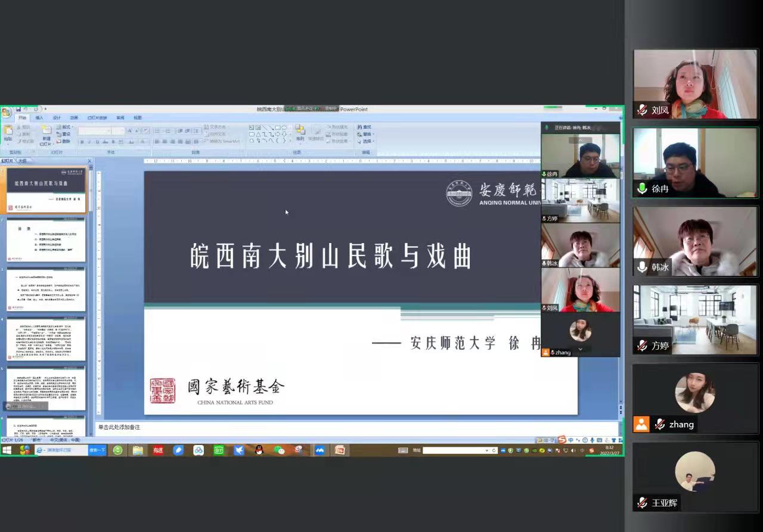
Task: Switch to the Insert (插入) ribbon tab
Action: click(39, 118)
